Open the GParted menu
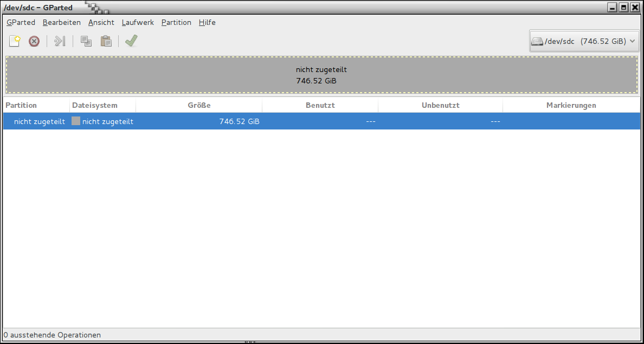 21,22
